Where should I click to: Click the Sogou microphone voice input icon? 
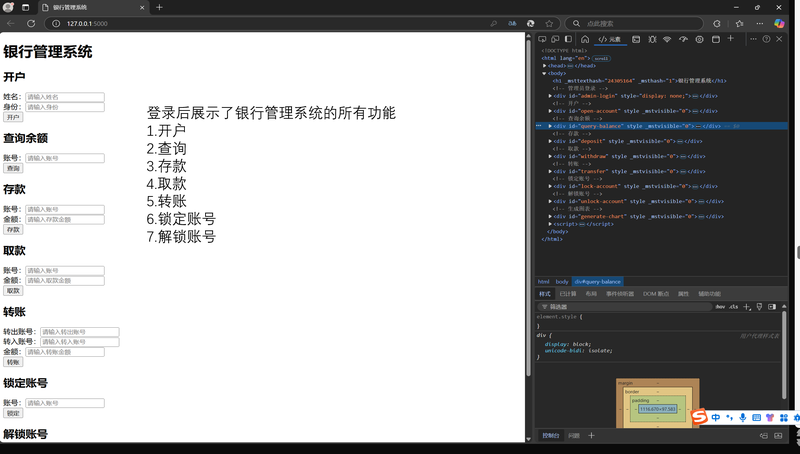tap(743, 417)
